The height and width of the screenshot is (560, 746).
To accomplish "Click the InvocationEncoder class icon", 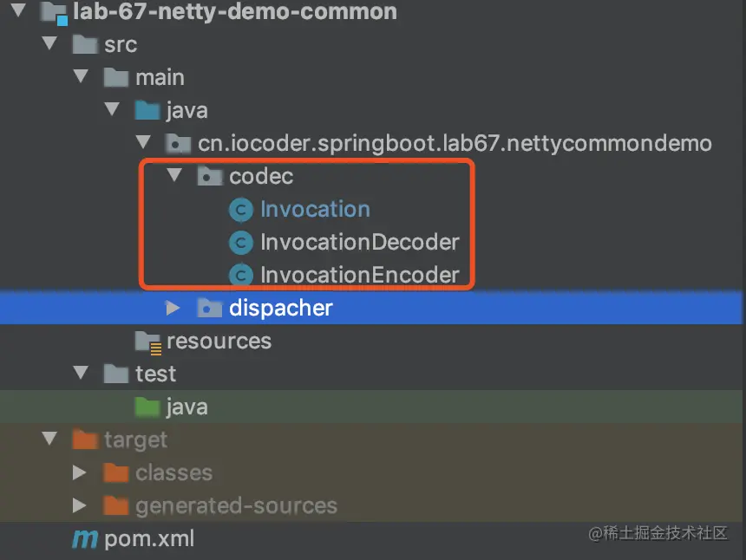I will click(241, 276).
